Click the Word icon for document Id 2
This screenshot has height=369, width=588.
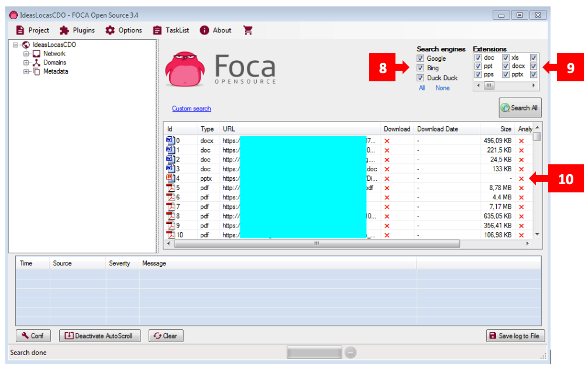click(x=170, y=159)
